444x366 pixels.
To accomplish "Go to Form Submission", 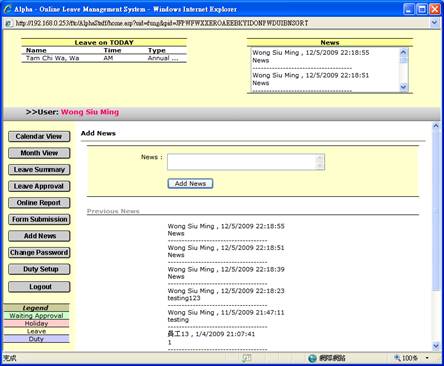I will (39, 219).
